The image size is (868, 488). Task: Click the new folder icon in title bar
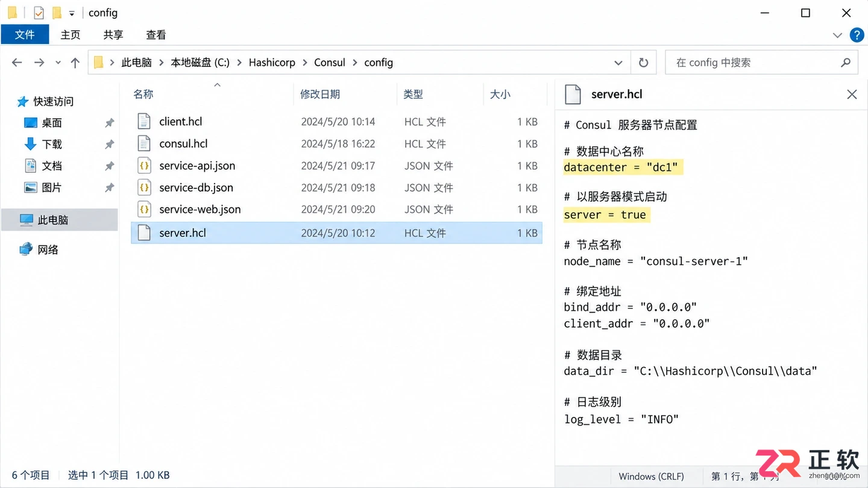(x=57, y=13)
